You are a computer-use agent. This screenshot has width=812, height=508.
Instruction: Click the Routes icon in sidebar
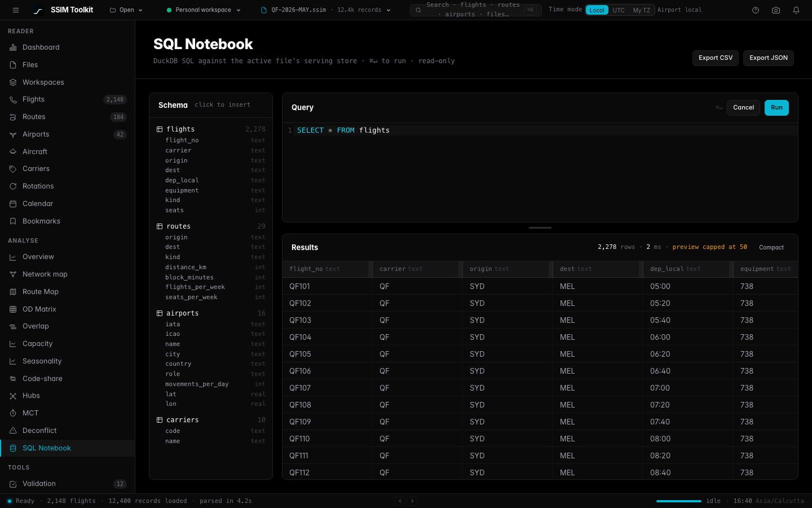click(x=13, y=117)
